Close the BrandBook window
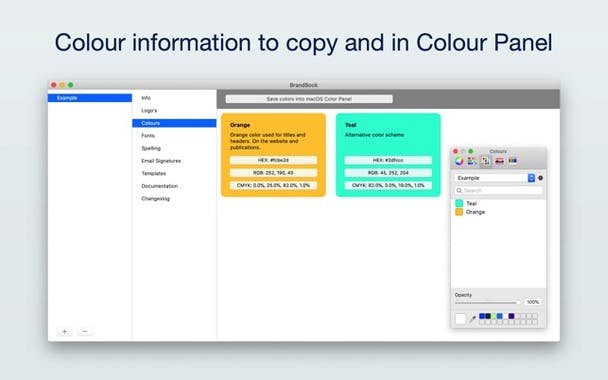Viewport: 608px width, 380px height. [54, 85]
